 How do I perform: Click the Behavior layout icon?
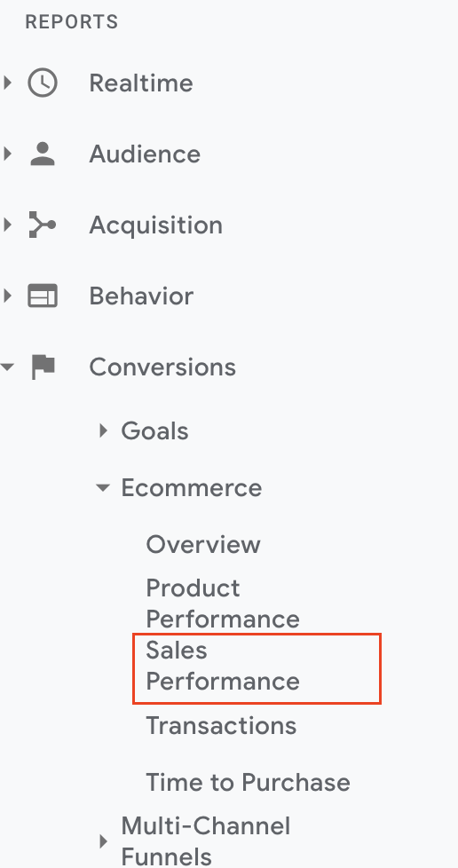click(43, 296)
